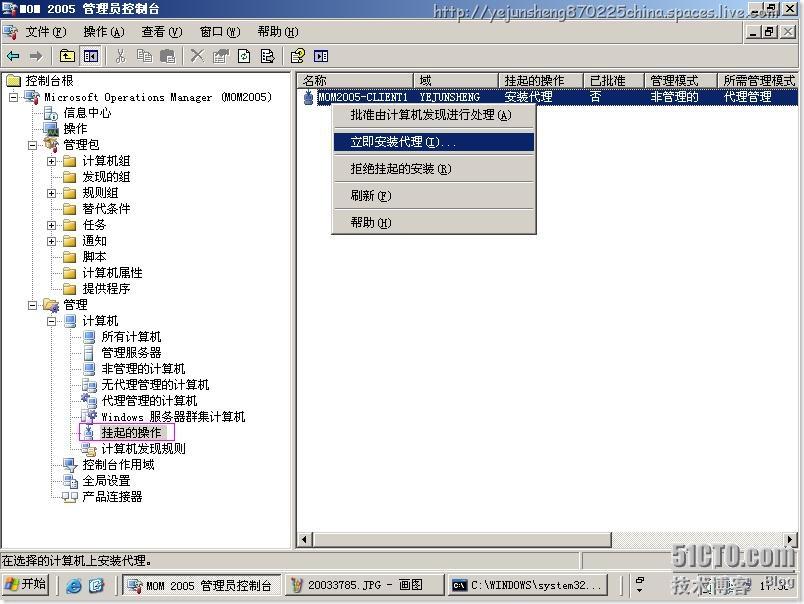Select 所有计算机 in the tree
The height and width of the screenshot is (604, 804).
[131, 337]
